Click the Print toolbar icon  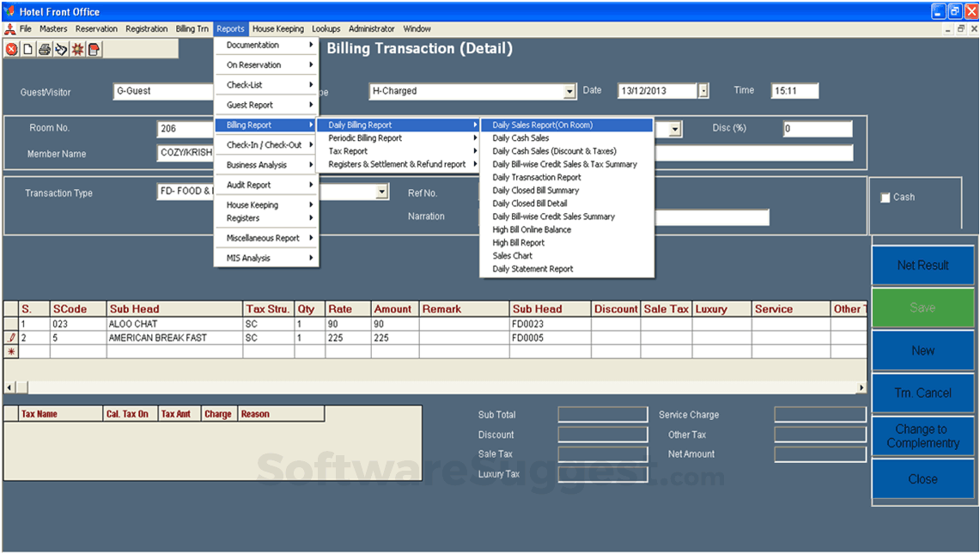coord(43,49)
